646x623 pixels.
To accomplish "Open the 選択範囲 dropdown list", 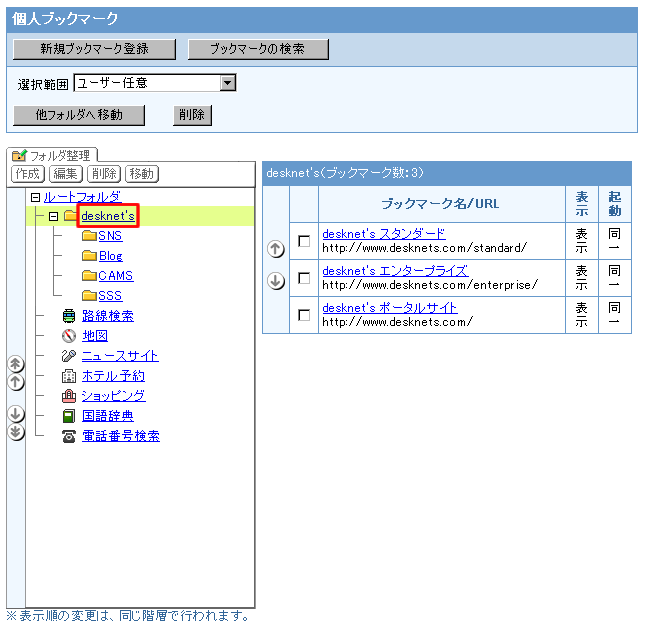I will coord(228,83).
